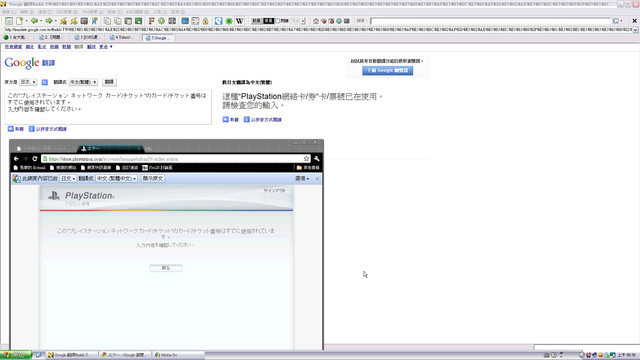Image resolution: width=640 pixels, height=360 pixels.
Task: Click the new tab button in Chrome window
Action: click(x=148, y=149)
